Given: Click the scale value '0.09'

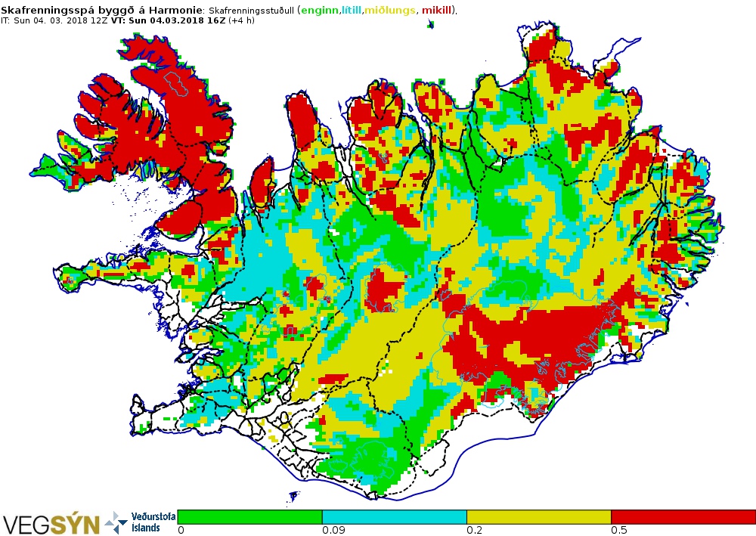Looking at the screenshot, I should [333, 530].
